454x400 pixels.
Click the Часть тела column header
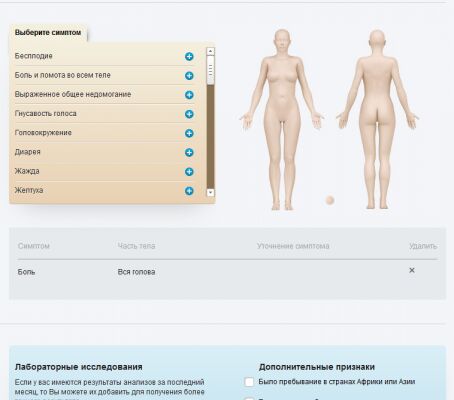pyautogui.click(x=136, y=246)
